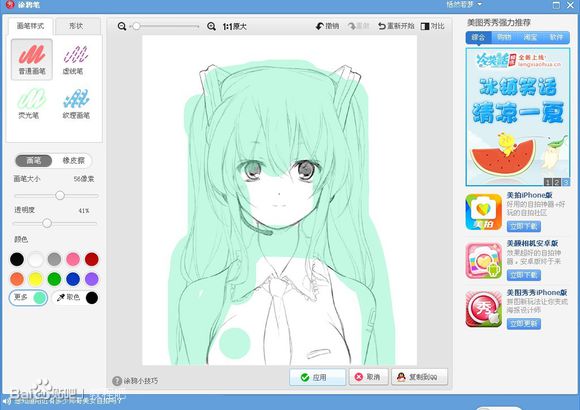Open the 恬然若梦 skin dropdown in the title bar
The image size is (580, 410).
point(464,4)
